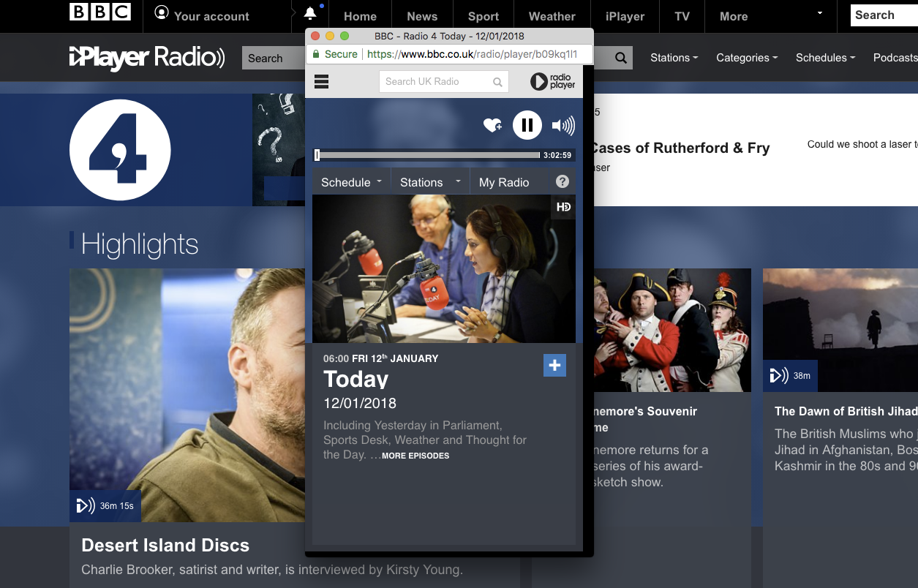Click the iPlayer Radio search magnifier button
The image size is (918, 588).
click(621, 59)
